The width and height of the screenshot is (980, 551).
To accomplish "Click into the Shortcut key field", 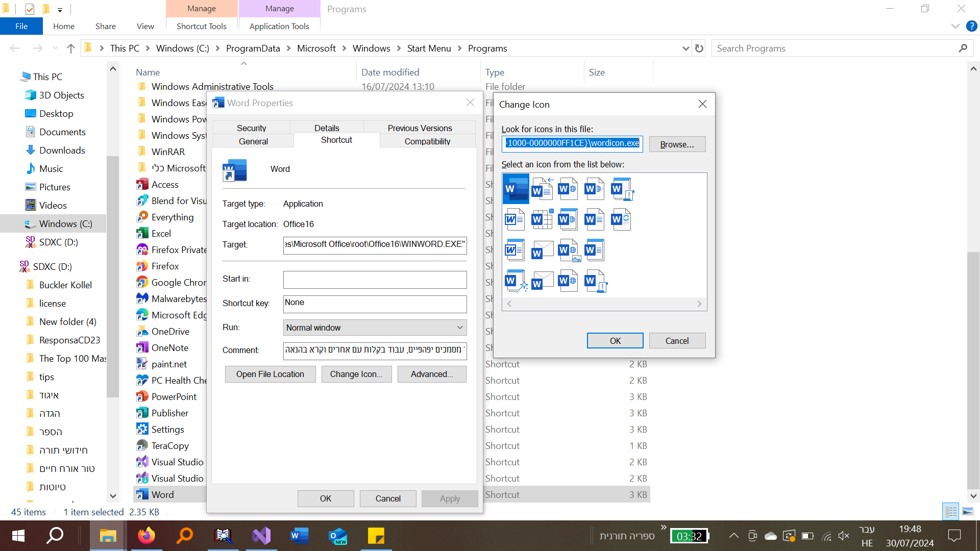I will (x=375, y=304).
